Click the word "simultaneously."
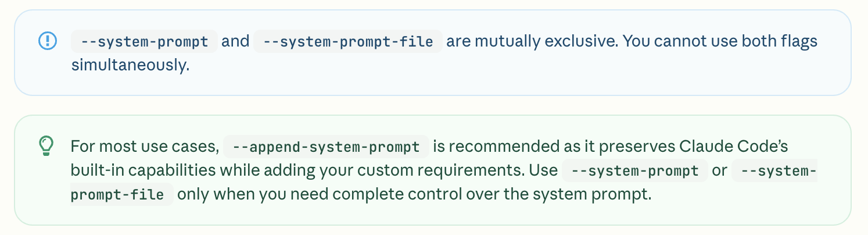 tap(130, 65)
